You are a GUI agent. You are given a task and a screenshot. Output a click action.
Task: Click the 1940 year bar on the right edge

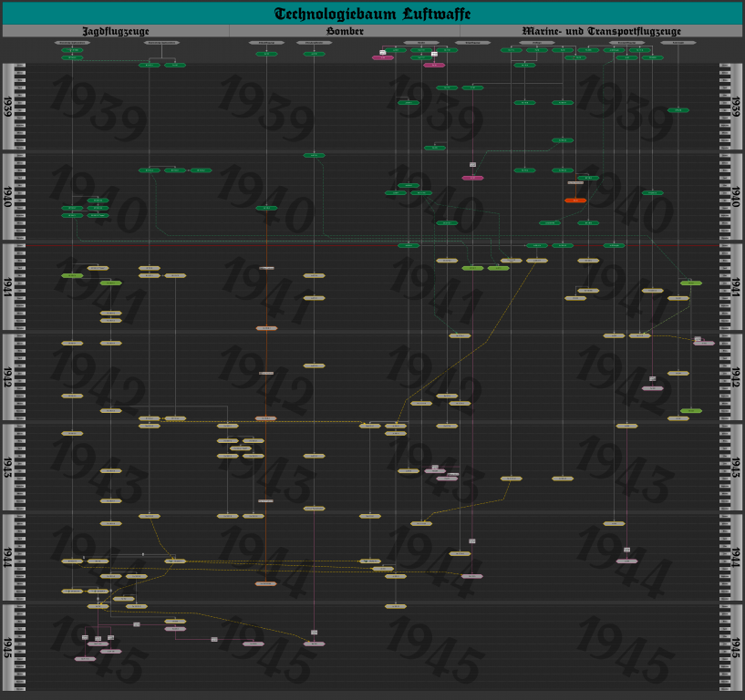pos(736,197)
